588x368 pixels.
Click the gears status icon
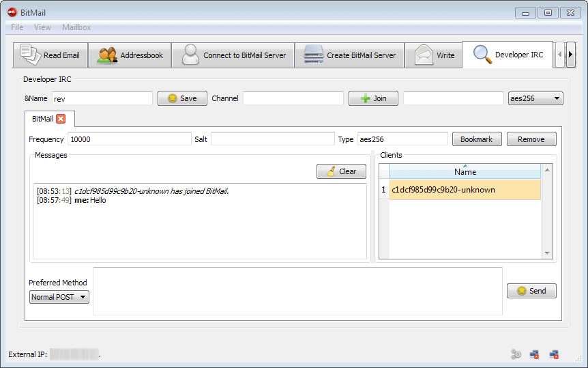click(516, 354)
